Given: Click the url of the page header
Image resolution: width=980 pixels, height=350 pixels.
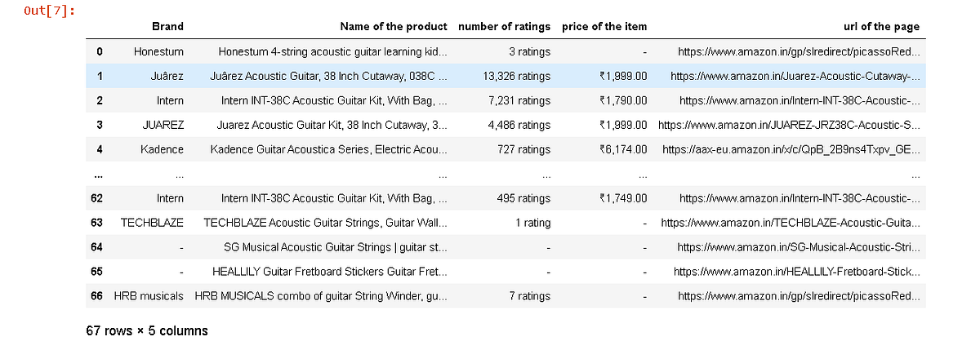Looking at the screenshot, I should pos(881,26).
